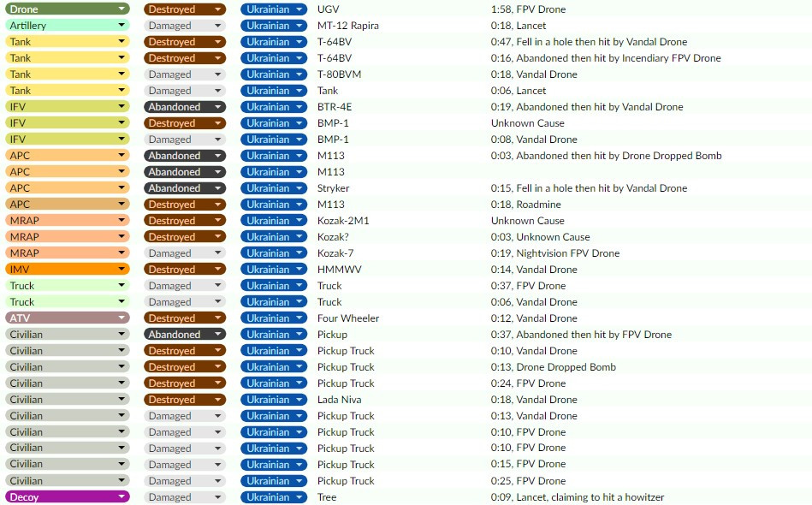
Task: Select the '0:19, Nightvision FPV Drone' note
Action: 555,253
